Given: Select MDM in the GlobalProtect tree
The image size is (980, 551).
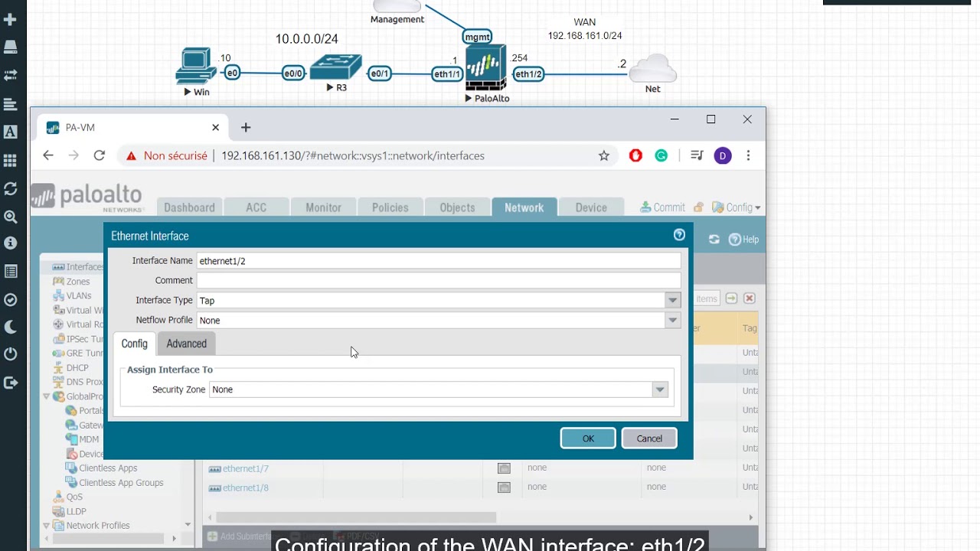Looking at the screenshot, I should pos(89,439).
